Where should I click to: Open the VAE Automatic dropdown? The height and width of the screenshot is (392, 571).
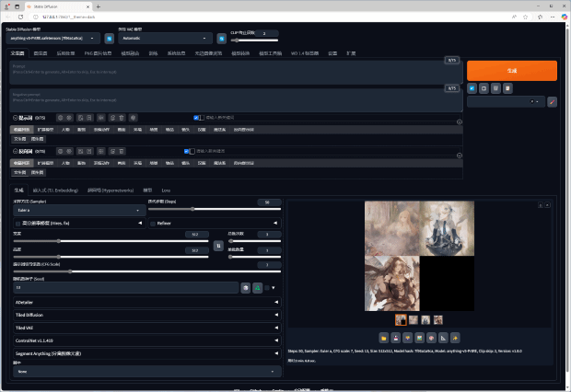[166, 39]
